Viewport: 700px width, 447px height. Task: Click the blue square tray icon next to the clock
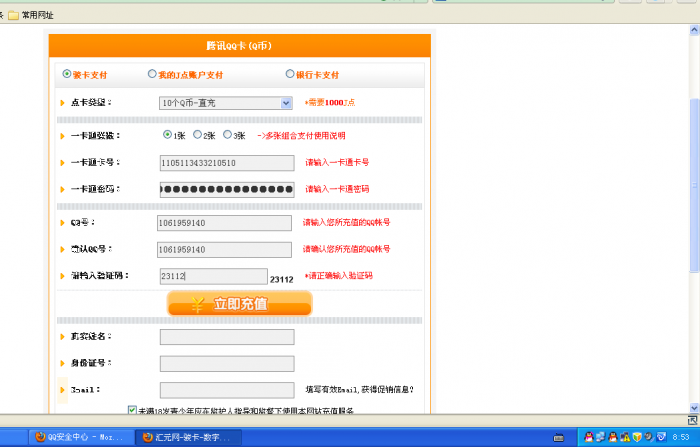point(661,437)
